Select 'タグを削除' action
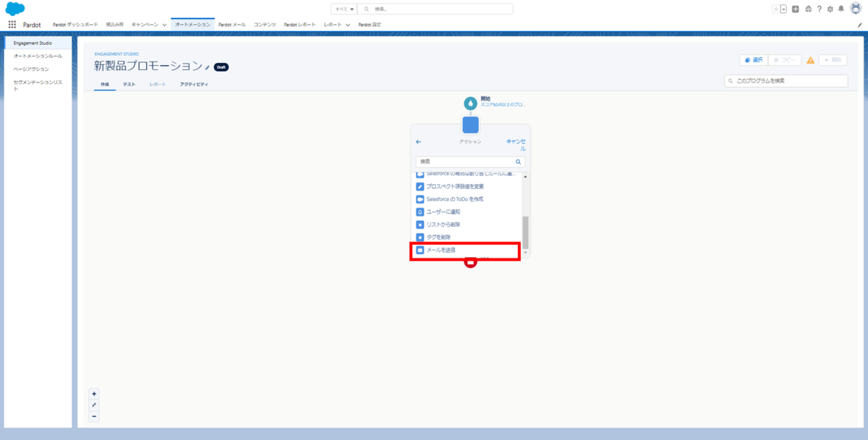868x440 pixels. [x=469, y=237]
